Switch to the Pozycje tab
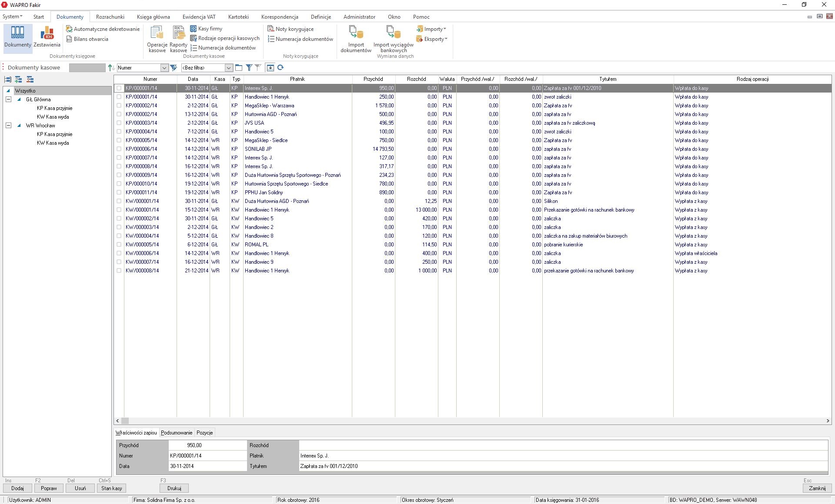Viewport: 835px width, 504px height. (204, 433)
